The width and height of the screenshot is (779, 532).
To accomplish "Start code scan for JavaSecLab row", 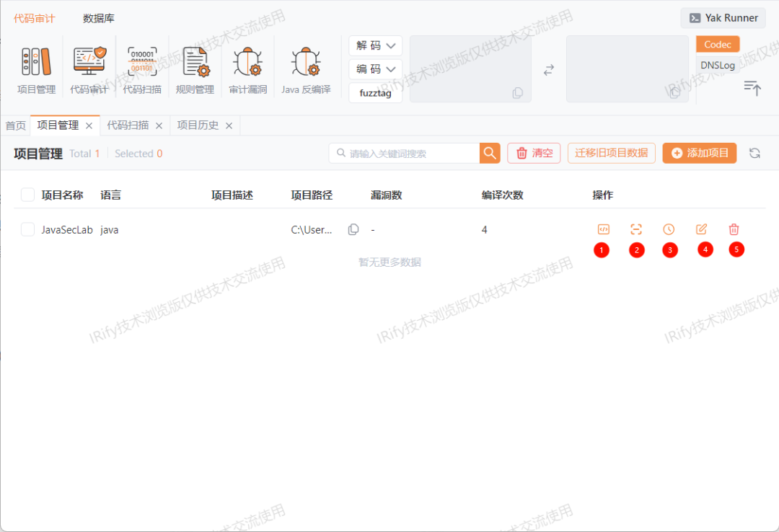I will (x=636, y=229).
